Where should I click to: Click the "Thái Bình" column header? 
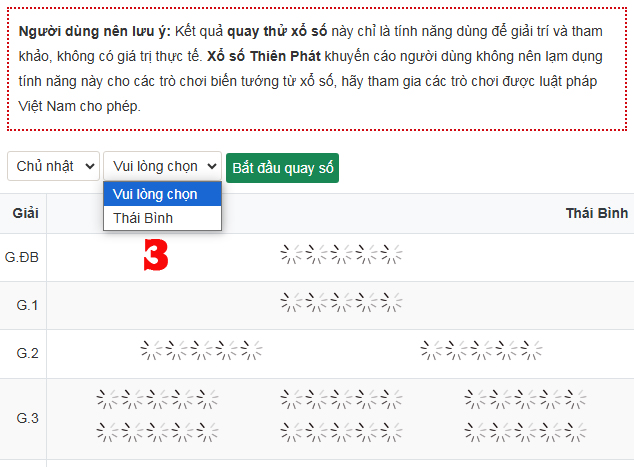click(596, 213)
